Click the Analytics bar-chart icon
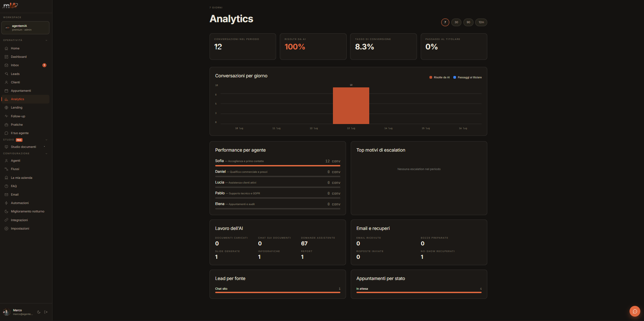 (x=6, y=99)
